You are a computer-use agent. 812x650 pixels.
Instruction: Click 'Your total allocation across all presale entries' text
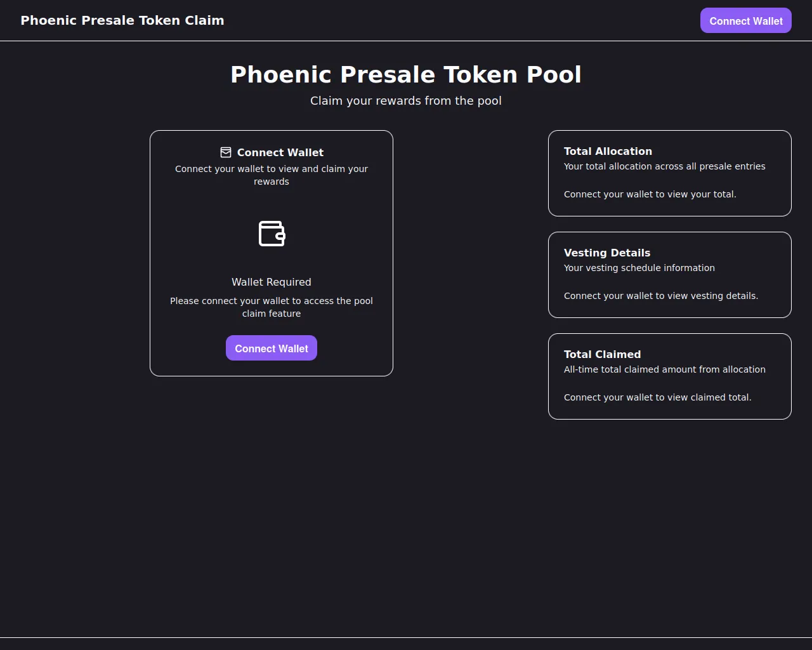pos(664,166)
